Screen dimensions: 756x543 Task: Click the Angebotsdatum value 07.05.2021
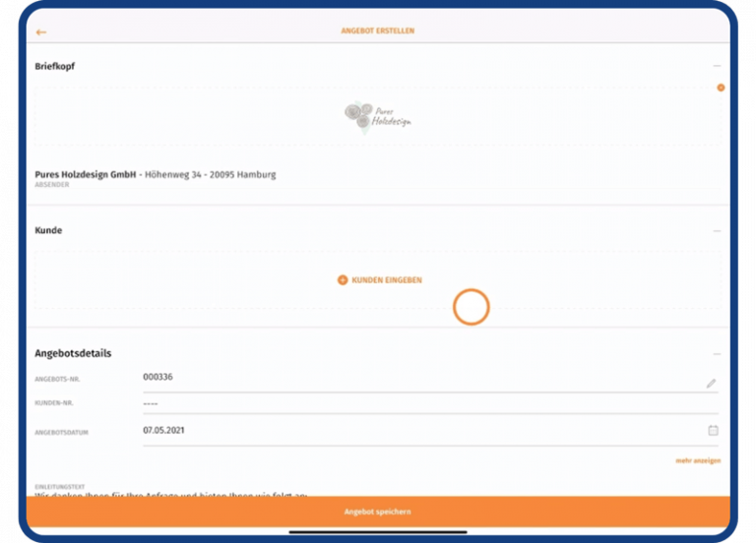tap(163, 430)
